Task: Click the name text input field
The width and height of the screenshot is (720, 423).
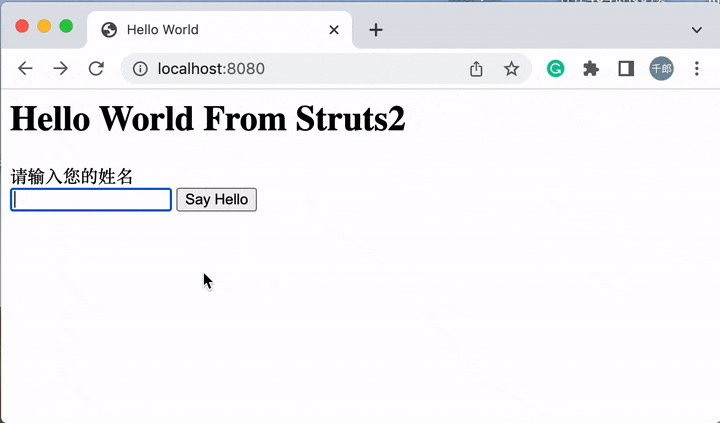Action: (91, 200)
